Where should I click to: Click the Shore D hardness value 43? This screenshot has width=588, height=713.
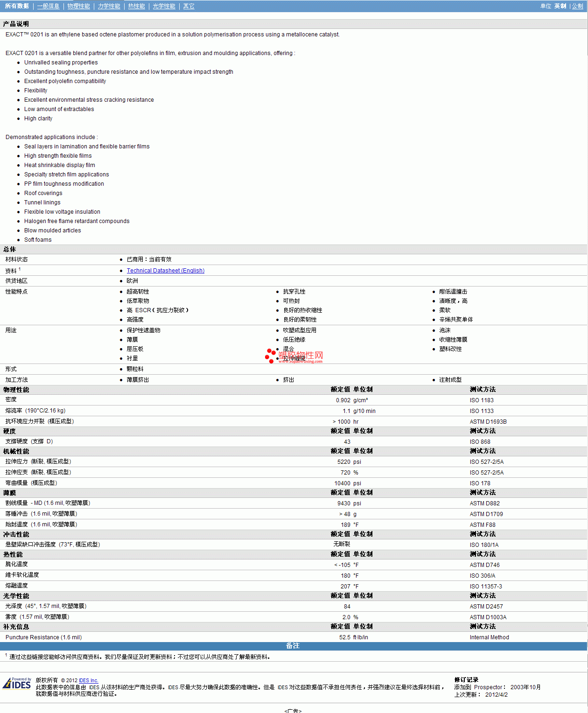347,442
